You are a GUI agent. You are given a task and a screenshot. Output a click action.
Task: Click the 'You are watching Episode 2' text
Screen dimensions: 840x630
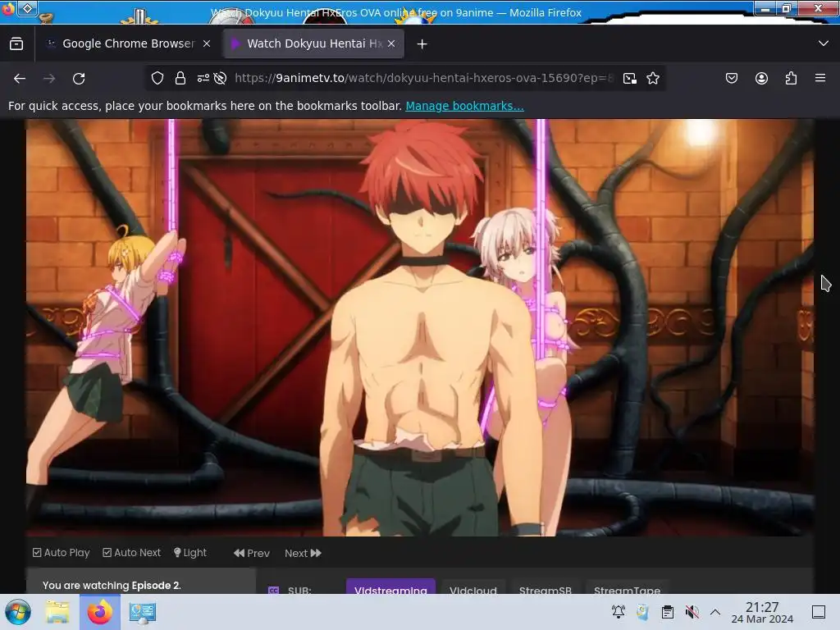112,585
